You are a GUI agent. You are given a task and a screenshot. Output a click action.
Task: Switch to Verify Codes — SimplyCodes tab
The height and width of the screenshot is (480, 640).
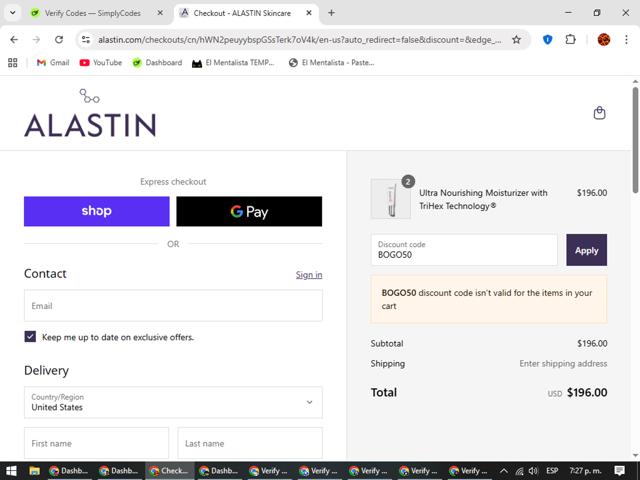pyautogui.click(x=93, y=13)
